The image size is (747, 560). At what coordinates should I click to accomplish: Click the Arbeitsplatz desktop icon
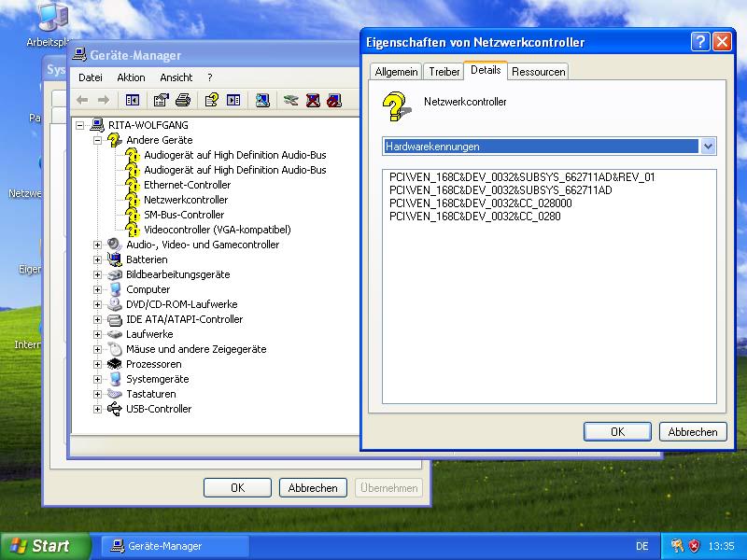pos(53,19)
